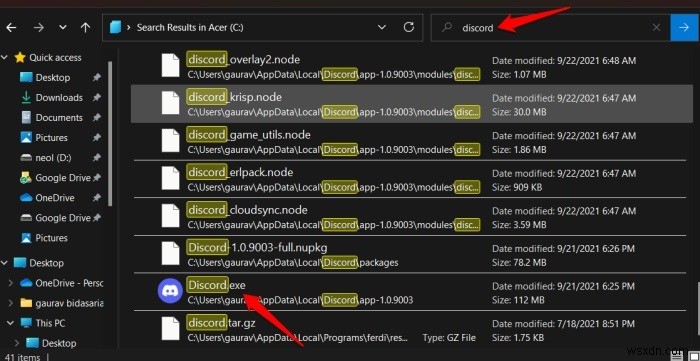This screenshot has width=700, height=361.
Task: Click Date modified 7/18/2021 8:51 PM
Action: pyautogui.click(x=564, y=324)
